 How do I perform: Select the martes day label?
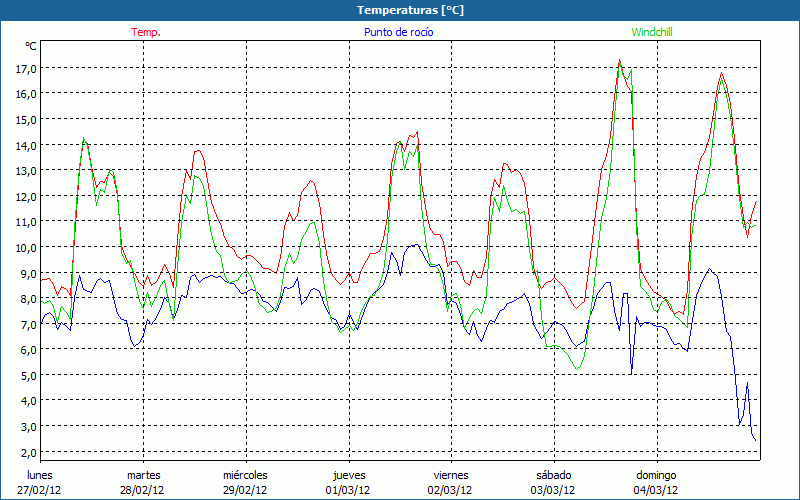coord(143,475)
